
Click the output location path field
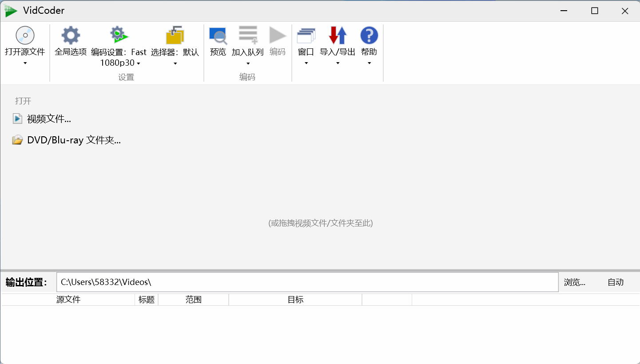(307, 282)
